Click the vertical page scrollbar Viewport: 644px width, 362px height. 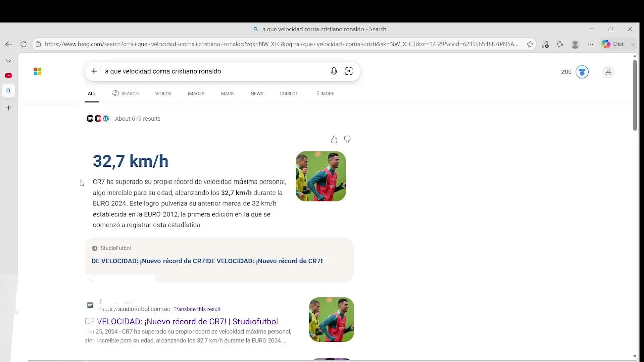coord(635,96)
